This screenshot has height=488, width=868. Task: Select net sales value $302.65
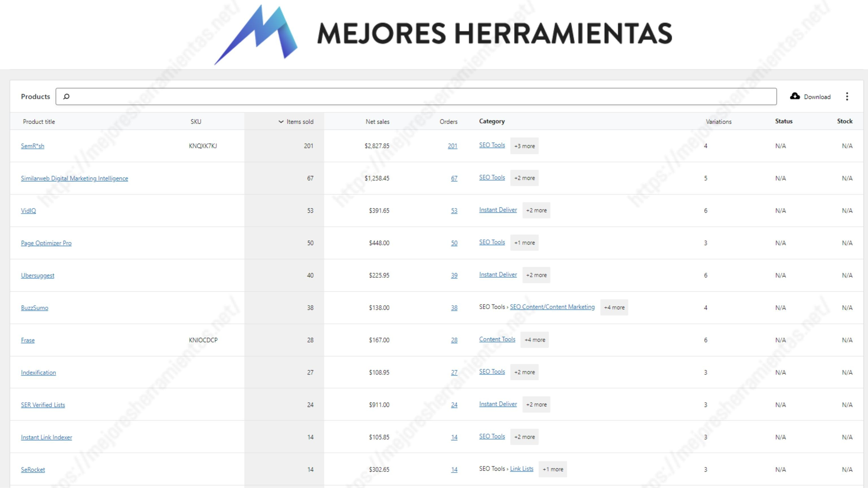tap(379, 469)
